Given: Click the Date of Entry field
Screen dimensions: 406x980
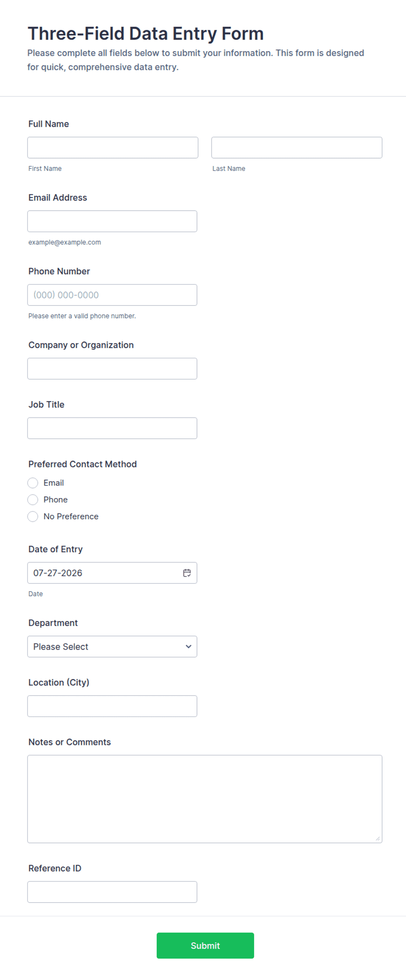Looking at the screenshot, I should tap(112, 573).
